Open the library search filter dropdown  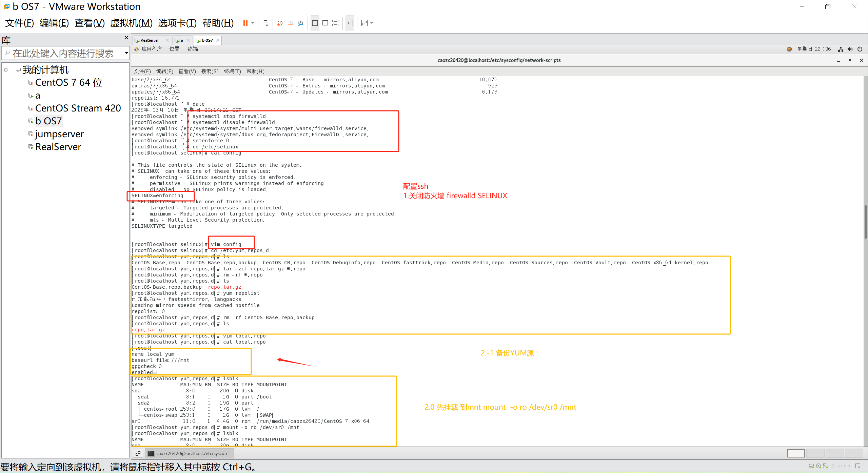click(x=126, y=53)
